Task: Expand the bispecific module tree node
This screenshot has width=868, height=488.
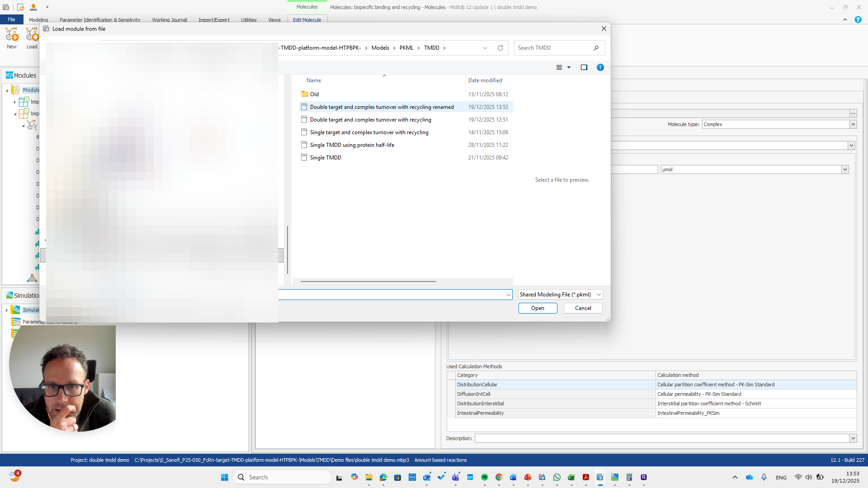Action: pyautogui.click(x=15, y=102)
